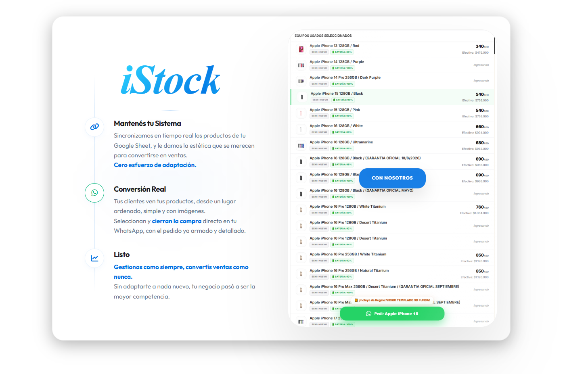Click the iStock logo
The height and width of the screenshot is (374, 588).
pyautogui.click(x=170, y=80)
